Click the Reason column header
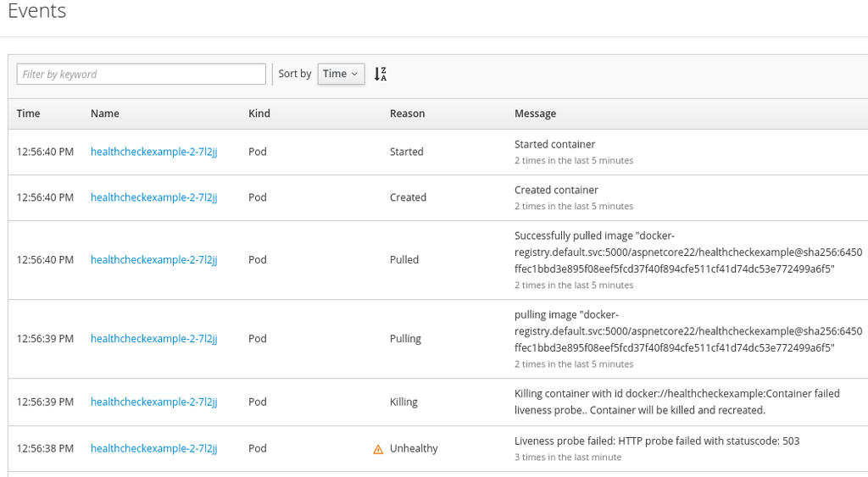868x477 pixels. [407, 114]
